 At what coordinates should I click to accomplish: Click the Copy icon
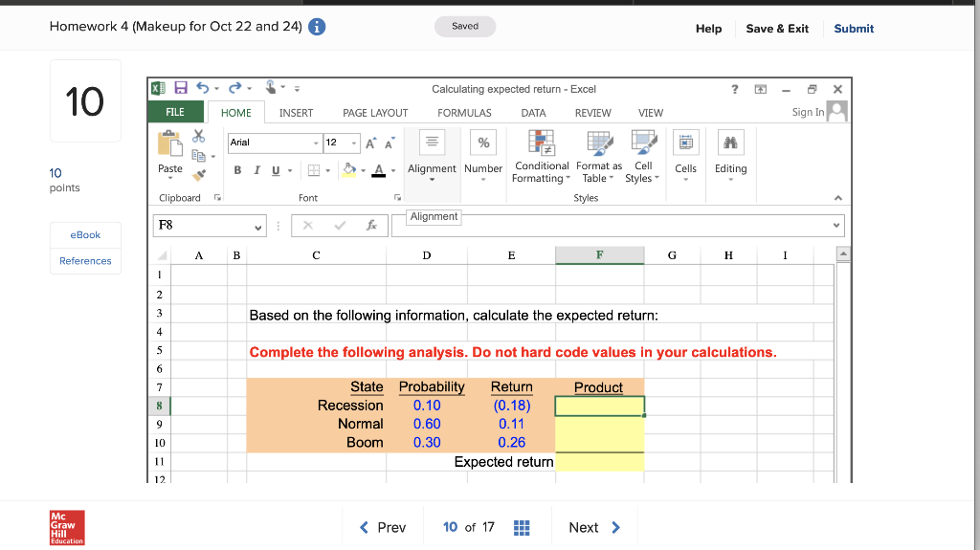[x=199, y=156]
